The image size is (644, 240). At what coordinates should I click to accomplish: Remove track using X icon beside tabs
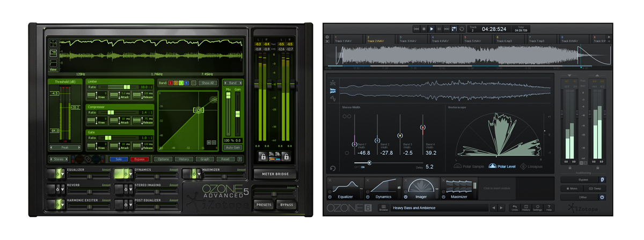coord(327,42)
